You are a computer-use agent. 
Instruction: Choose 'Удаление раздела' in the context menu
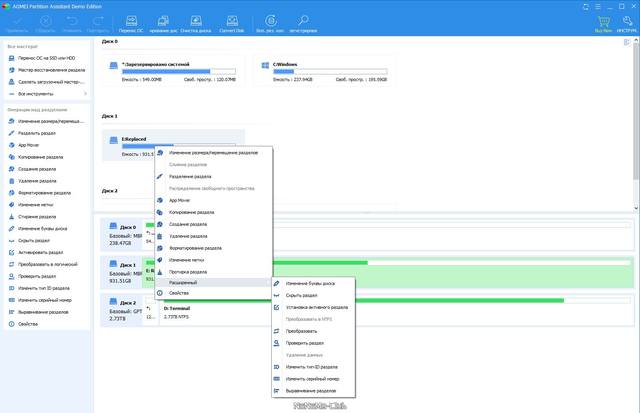(213, 236)
